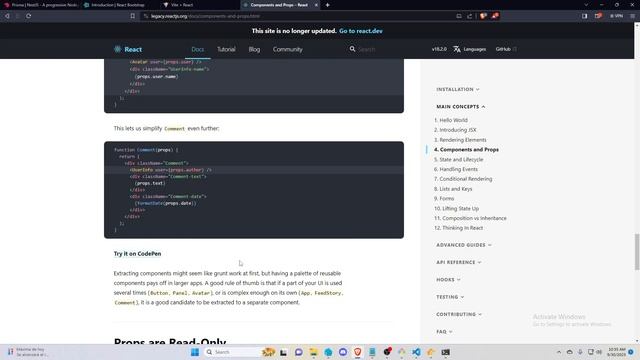Viewport: 640px width, 360px height.
Task: Open the terminal icon in taskbar
Action: click(x=445, y=352)
